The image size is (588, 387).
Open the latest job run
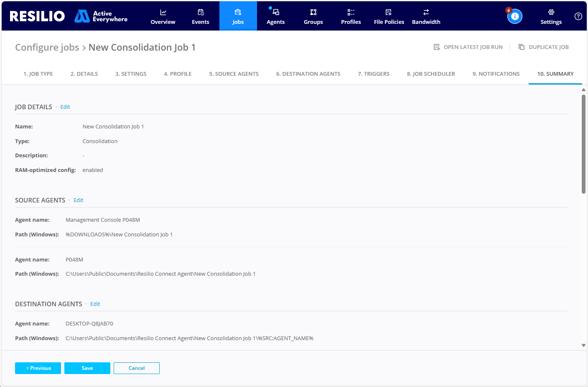click(x=468, y=47)
